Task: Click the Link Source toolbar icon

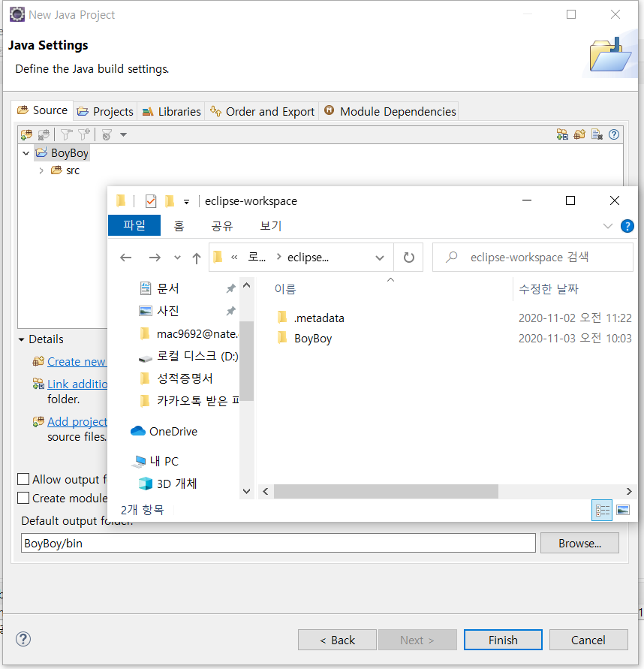Action: (x=562, y=135)
